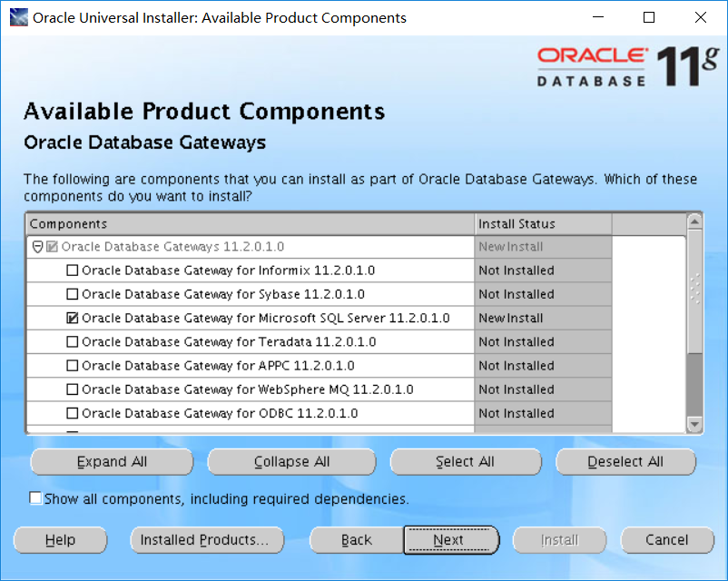The height and width of the screenshot is (581, 728).
Task: Proceed with the Next button
Action: click(451, 539)
